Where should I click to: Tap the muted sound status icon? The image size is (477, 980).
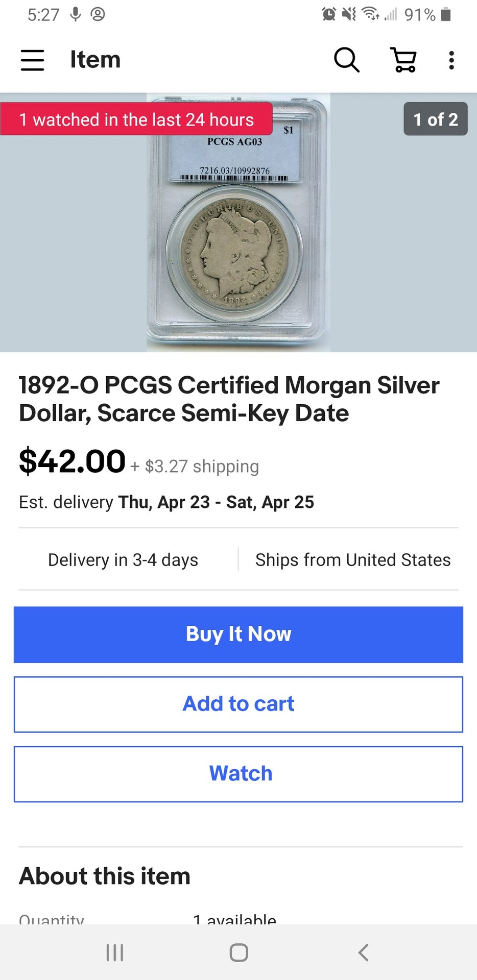point(349,14)
